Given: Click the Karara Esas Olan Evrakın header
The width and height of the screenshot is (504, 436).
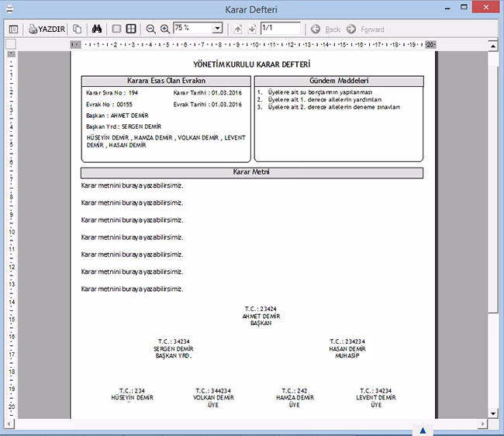Looking at the screenshot, I should tap(166, 81).
